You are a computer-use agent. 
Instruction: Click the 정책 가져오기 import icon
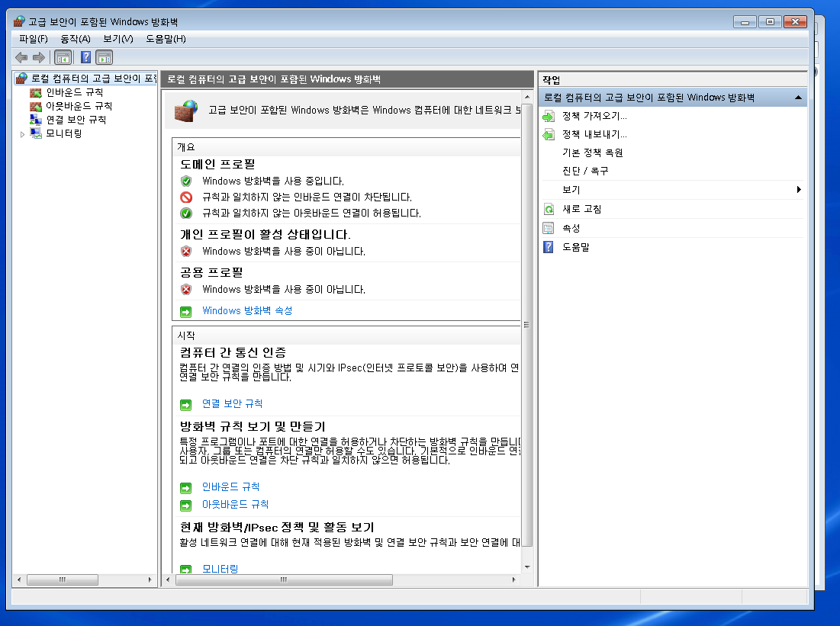[549, 116]
